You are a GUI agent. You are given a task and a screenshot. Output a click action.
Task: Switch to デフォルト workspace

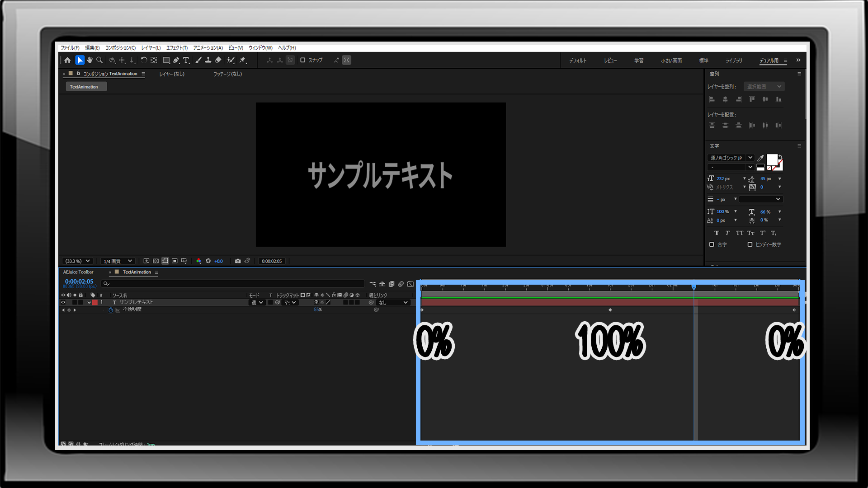578,61
